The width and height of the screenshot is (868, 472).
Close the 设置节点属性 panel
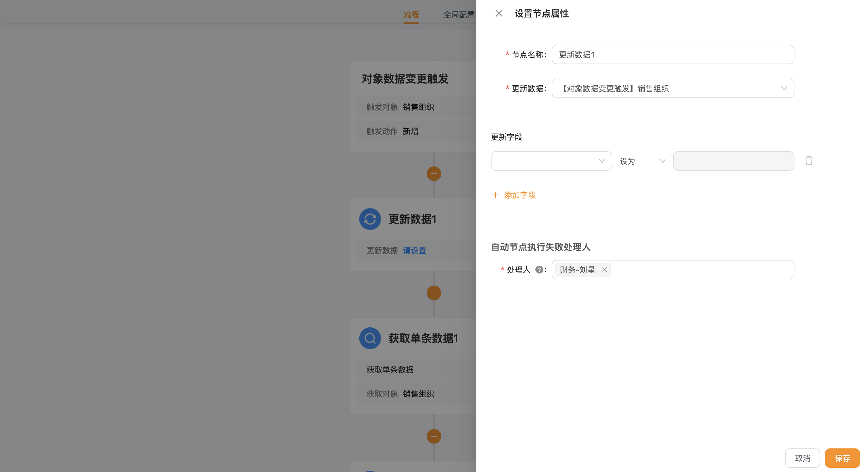pos(499,14)
